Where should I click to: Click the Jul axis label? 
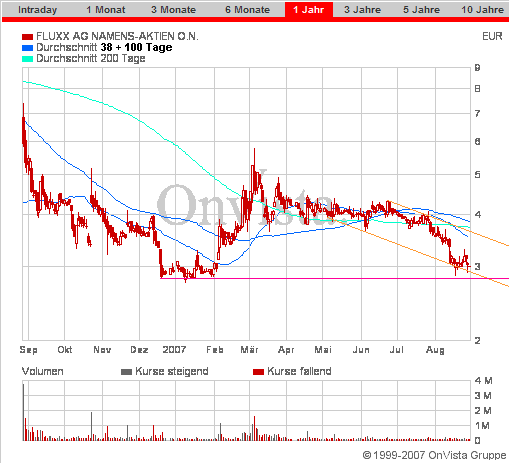pos(397,349)
